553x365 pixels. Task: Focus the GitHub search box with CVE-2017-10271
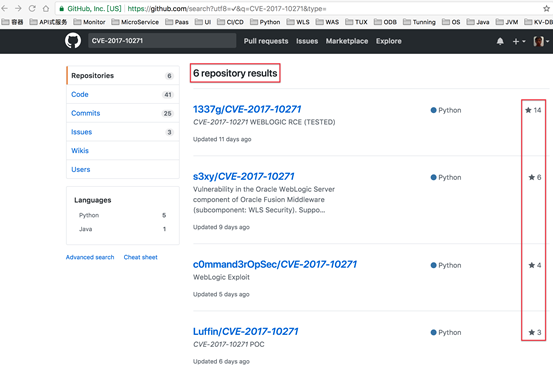(x=162, y=41)
